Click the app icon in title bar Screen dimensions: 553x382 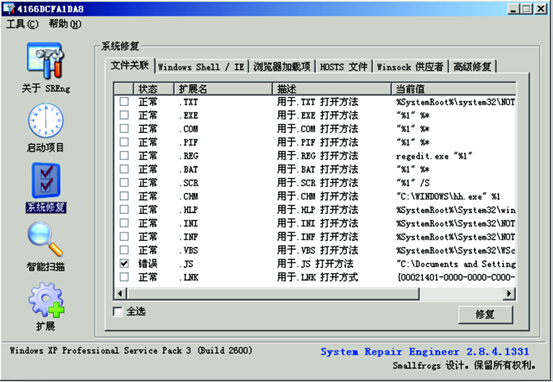[9, 8]
